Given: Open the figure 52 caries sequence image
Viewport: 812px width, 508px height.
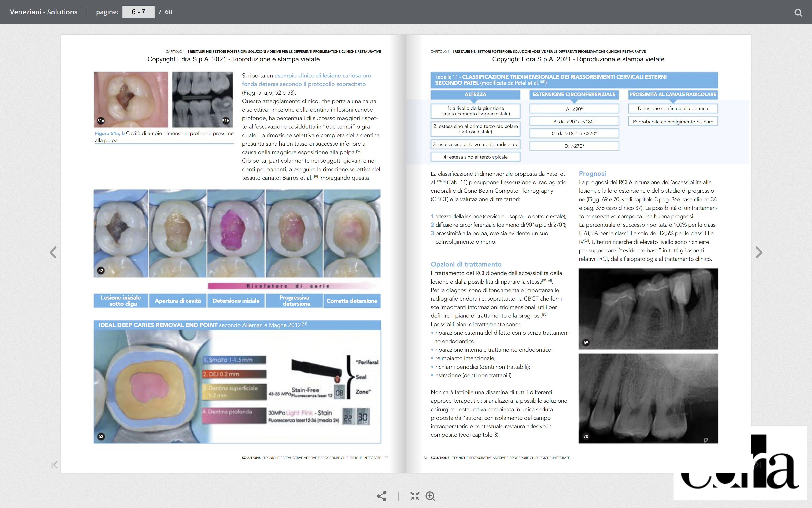Looking at the screenshot, I should [x=237, y=233].
